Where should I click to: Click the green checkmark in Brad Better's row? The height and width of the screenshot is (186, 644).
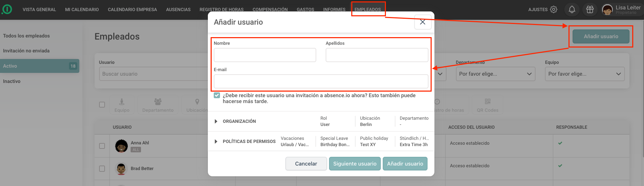(x=560, y=166)
